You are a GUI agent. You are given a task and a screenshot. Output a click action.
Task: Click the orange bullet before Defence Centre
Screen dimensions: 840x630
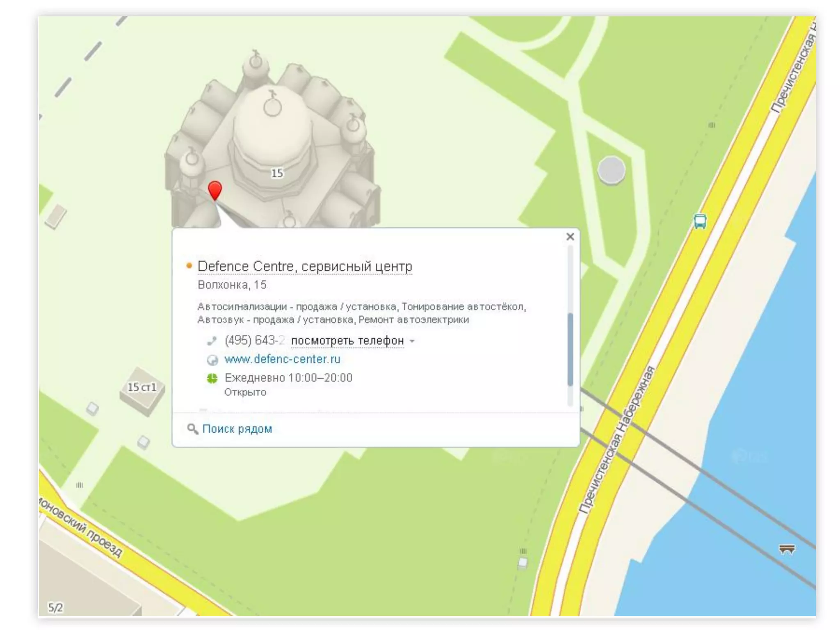[189, 266]
